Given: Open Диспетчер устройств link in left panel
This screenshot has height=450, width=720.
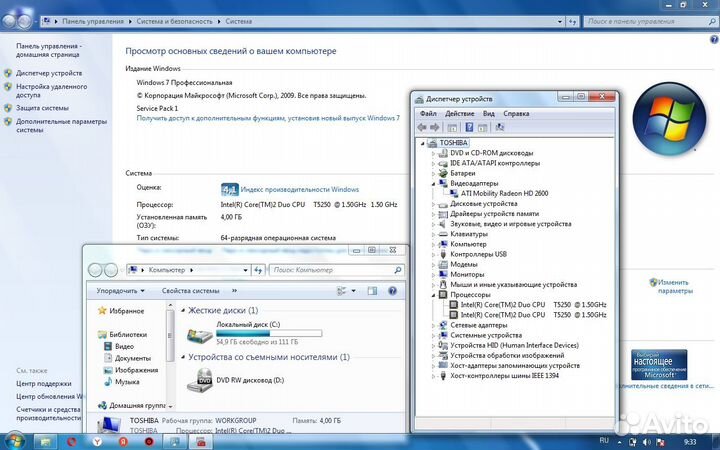Looking at the screenshot, I should pos(49,73).
